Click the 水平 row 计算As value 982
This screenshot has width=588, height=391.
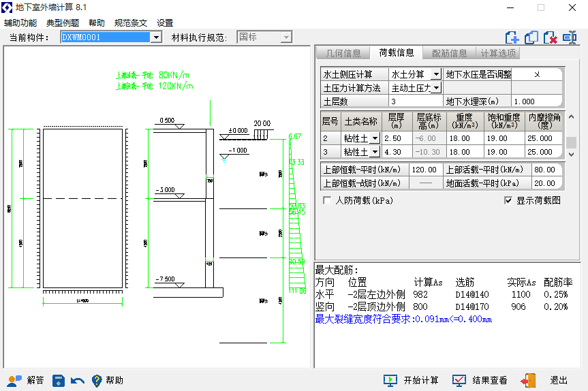pos(420,295)
